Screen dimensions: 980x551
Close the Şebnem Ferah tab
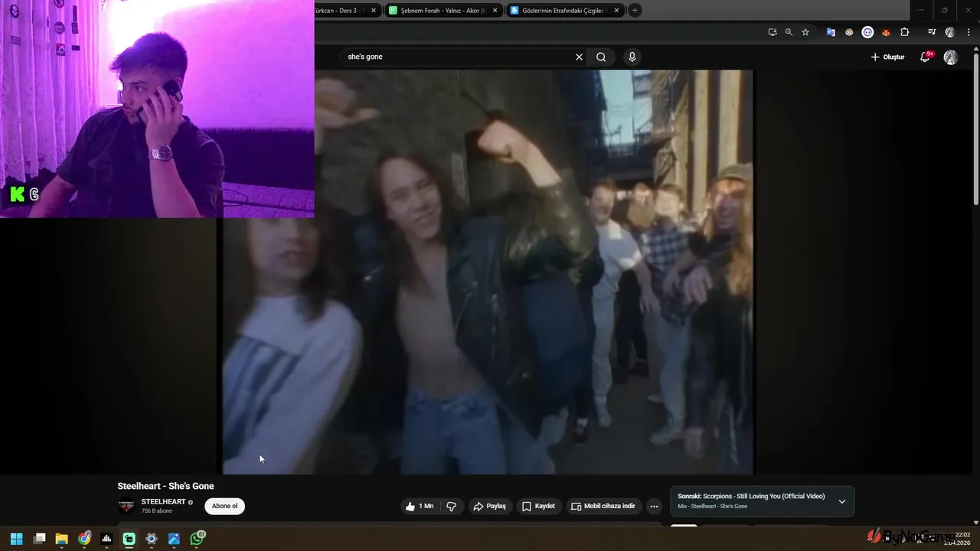click(x=495, y=11)
